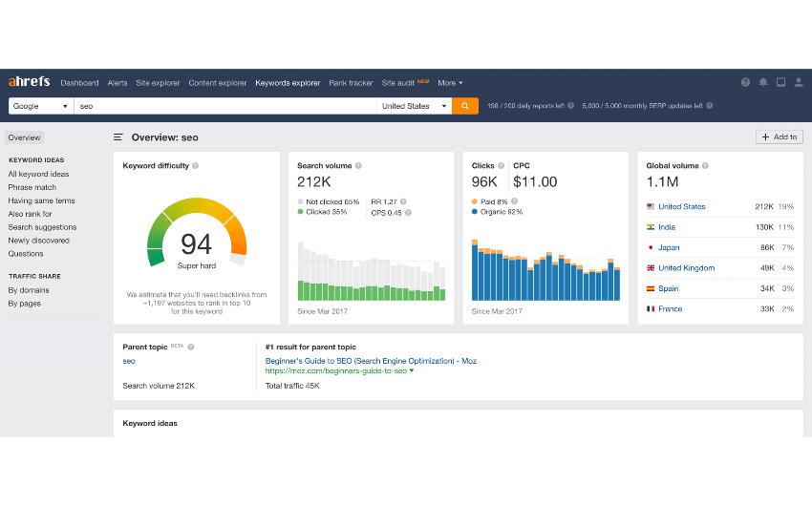Open the help question mark icon in header

tap(745, 82)
